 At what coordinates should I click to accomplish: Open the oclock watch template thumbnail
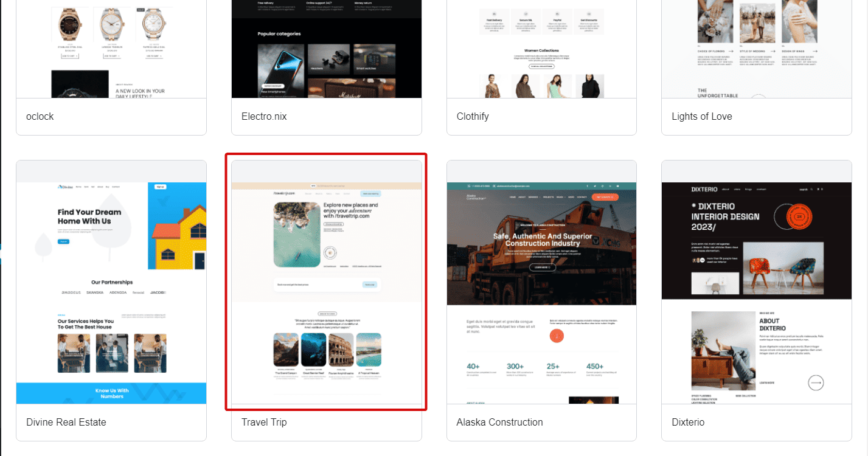coord(111,49)
